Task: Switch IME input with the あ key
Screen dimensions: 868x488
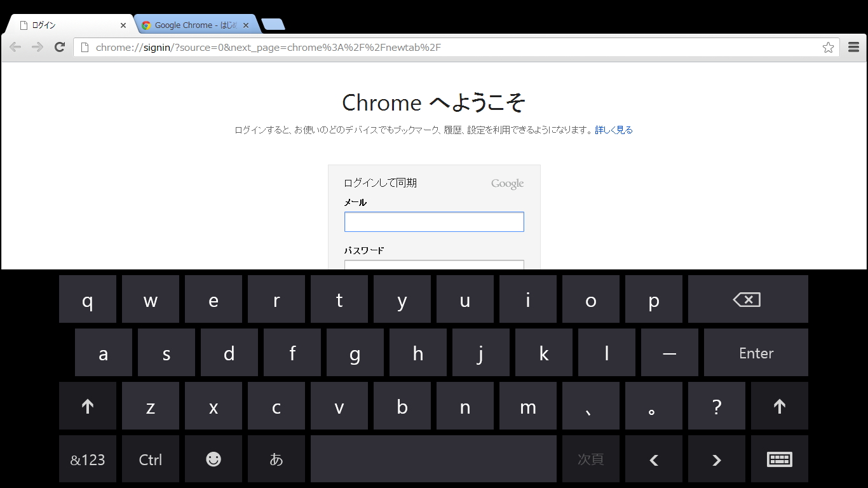Action: coord(276,459)
